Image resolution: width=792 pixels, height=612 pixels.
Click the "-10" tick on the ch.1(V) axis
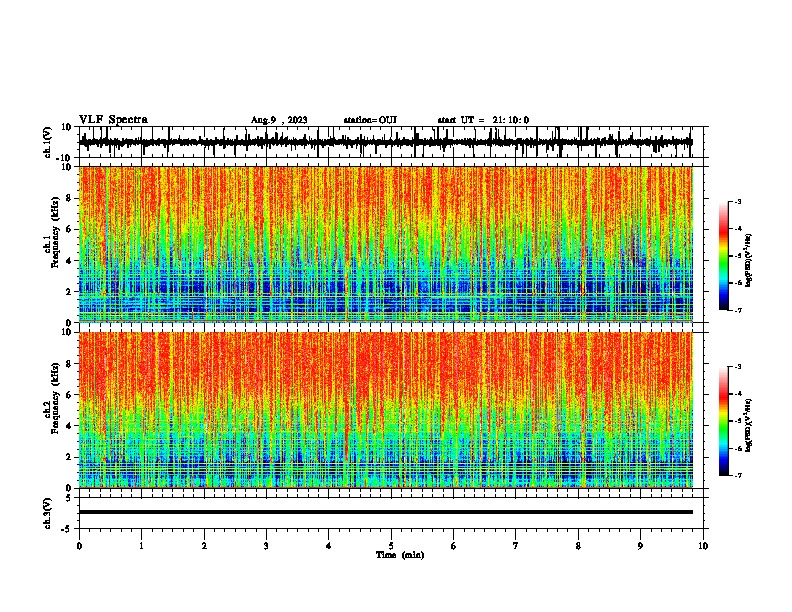tap(65, 158)
